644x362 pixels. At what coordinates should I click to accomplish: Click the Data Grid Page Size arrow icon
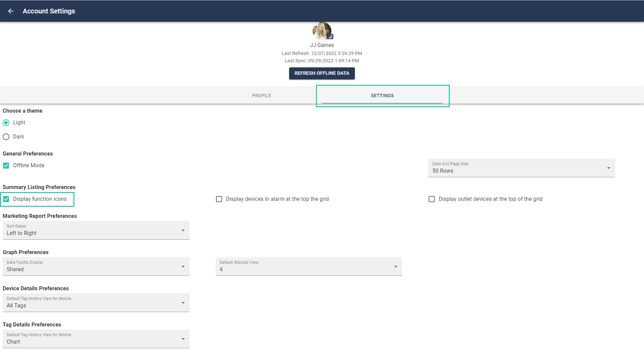tap(608, 168)
